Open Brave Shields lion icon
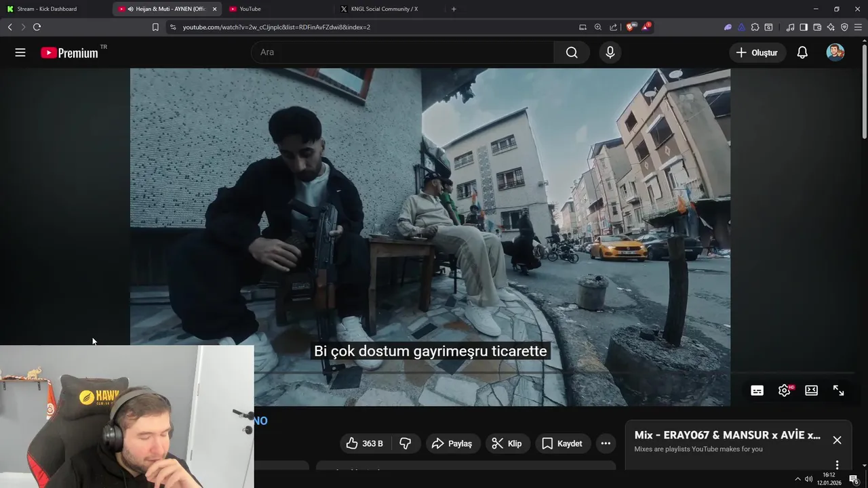Screen dimensions: 868x488 (631, 27)
